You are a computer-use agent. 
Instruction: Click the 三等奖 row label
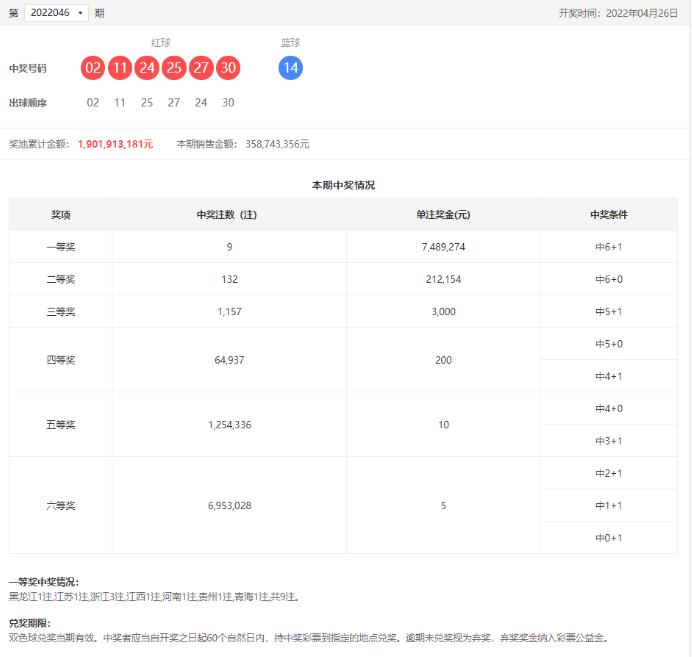tap(60, 312)
